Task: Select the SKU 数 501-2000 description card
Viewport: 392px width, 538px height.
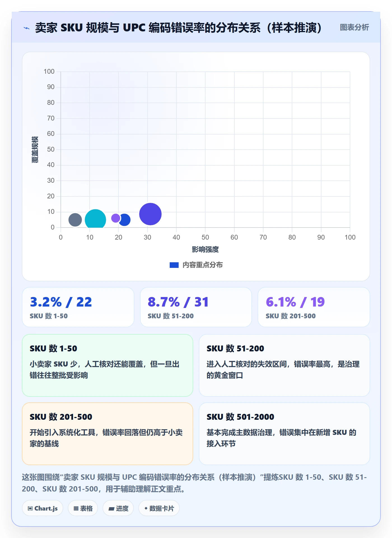Action: (284, 434)
